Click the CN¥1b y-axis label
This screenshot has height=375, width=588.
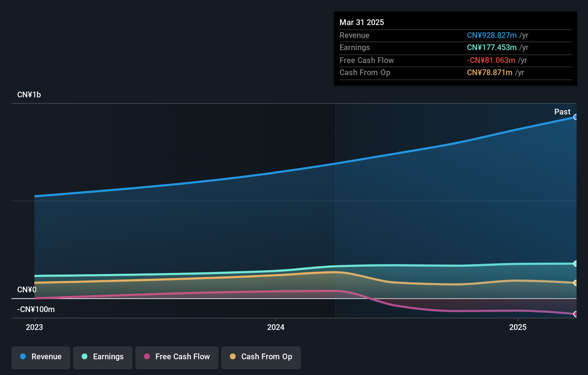[x=29, y=95]
